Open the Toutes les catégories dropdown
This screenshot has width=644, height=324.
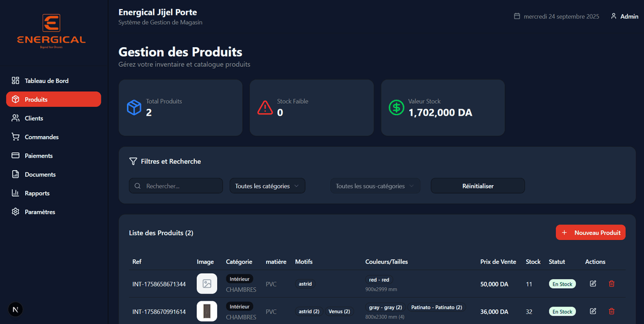(x=267, y=186)
